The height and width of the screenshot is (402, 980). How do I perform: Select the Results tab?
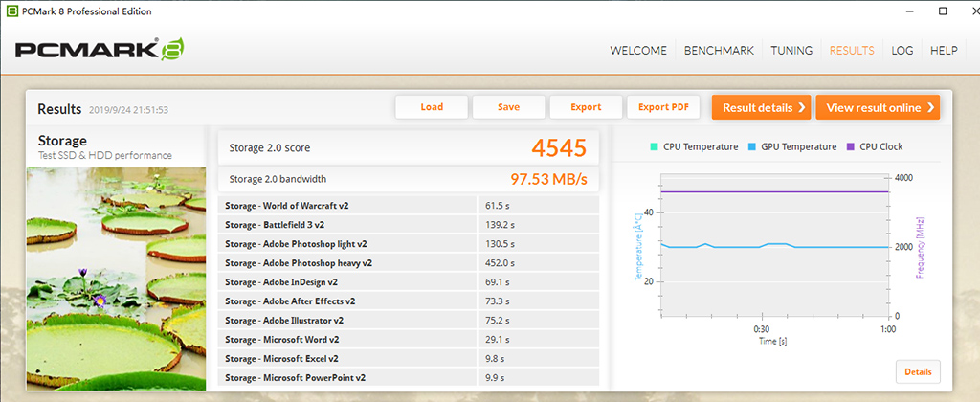(852, 51)
